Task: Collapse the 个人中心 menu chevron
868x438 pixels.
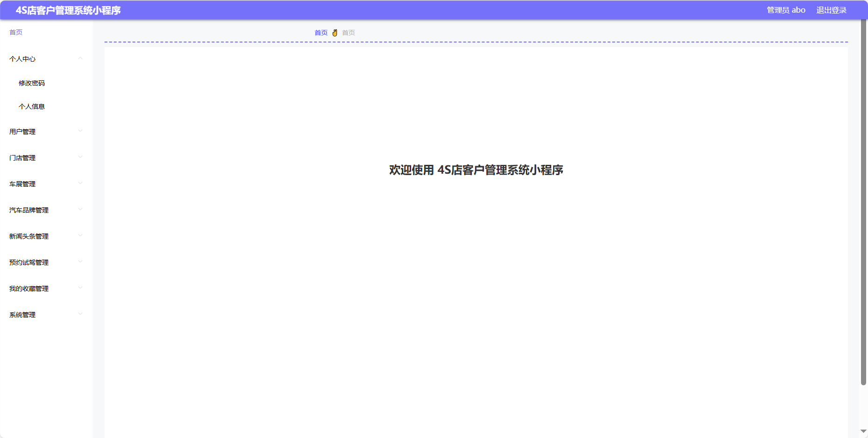Action: click(80, 58)
